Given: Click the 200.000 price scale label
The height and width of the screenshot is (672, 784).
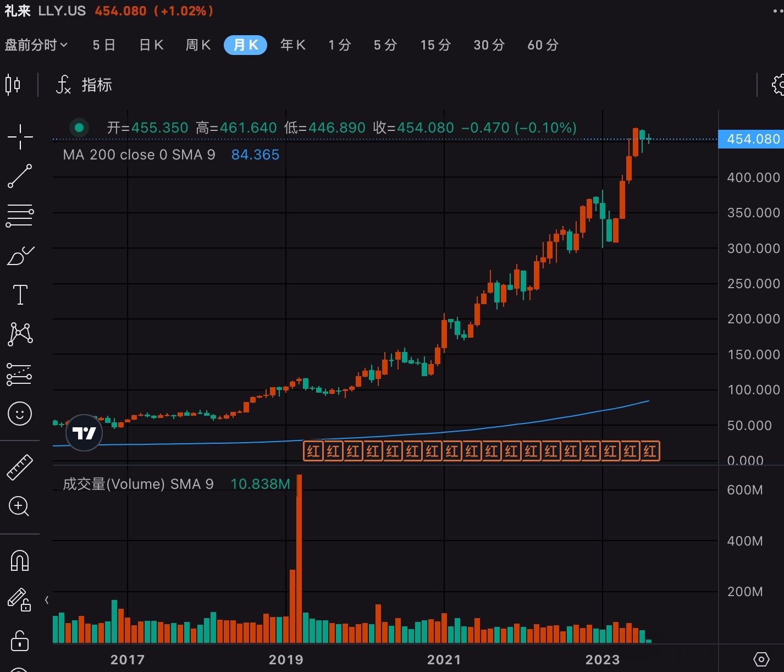Looking at the screenshot, I should [x=754, y=318].
